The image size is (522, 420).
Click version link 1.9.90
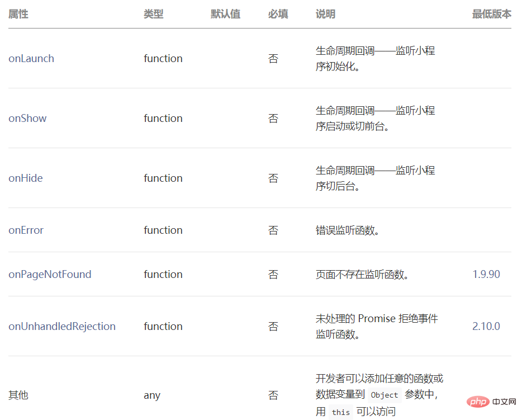coord(486,274)
